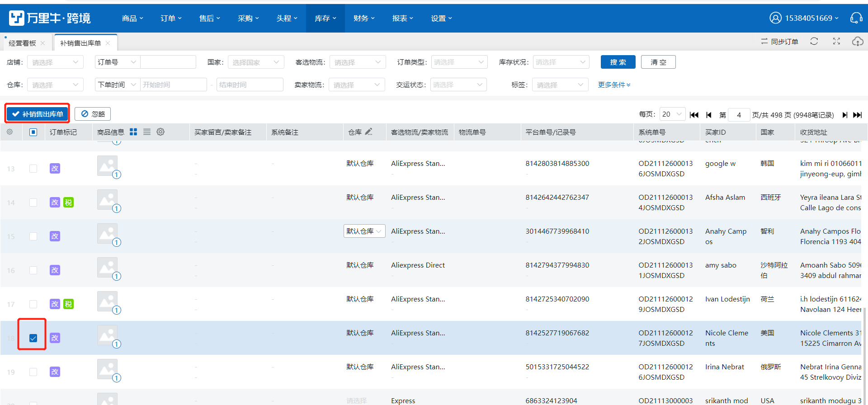This screenshot has height=405, width=868.
Task: Click the refresh icon in tab bar
Action: 814,41
